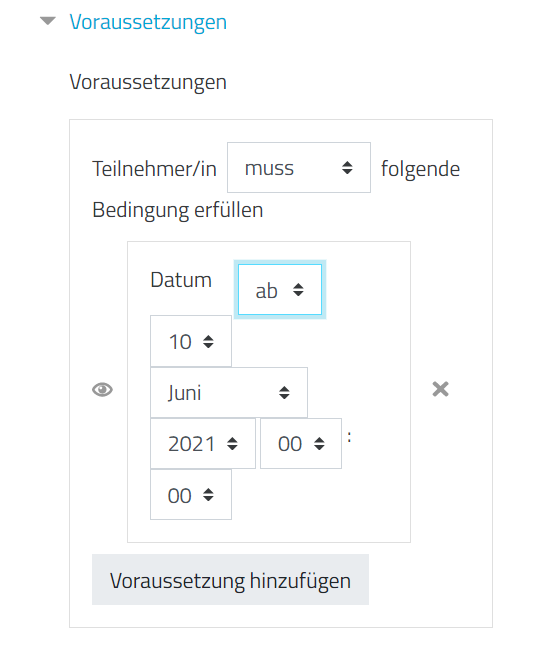Toggle the eye icon to hide the condition

(102, 390)
